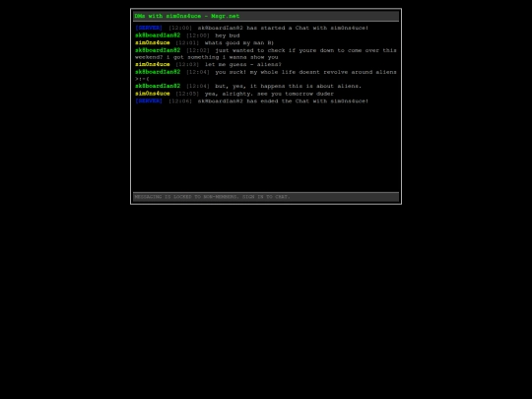532x399 pixels.
Task: Select the [12:04] timestamp before "but, yes"
Action: 198,86
